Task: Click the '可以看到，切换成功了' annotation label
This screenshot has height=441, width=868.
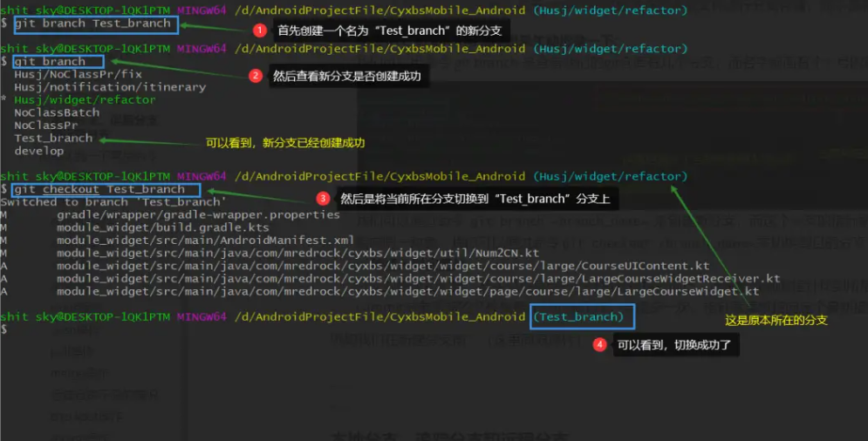Action: point(676,345)
